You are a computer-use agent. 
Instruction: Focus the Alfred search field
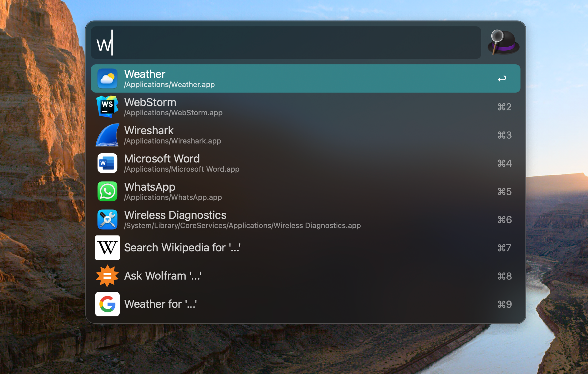[286, 43]
